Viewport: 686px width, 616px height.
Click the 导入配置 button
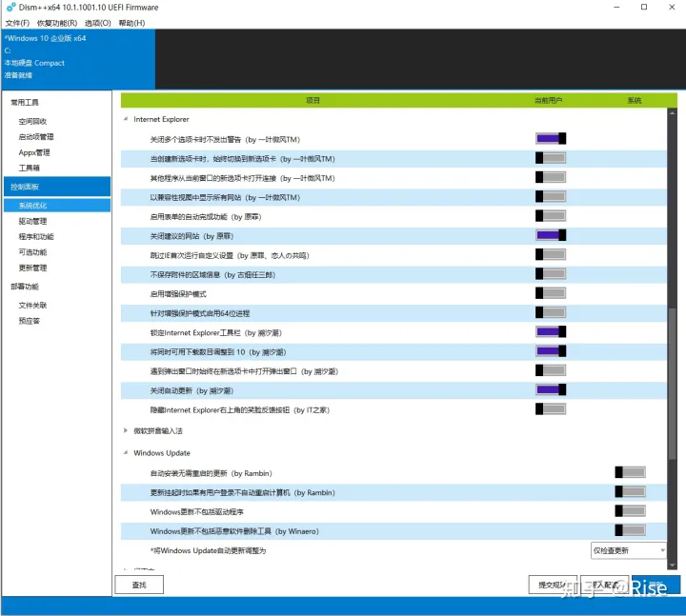tap(605, 585)
